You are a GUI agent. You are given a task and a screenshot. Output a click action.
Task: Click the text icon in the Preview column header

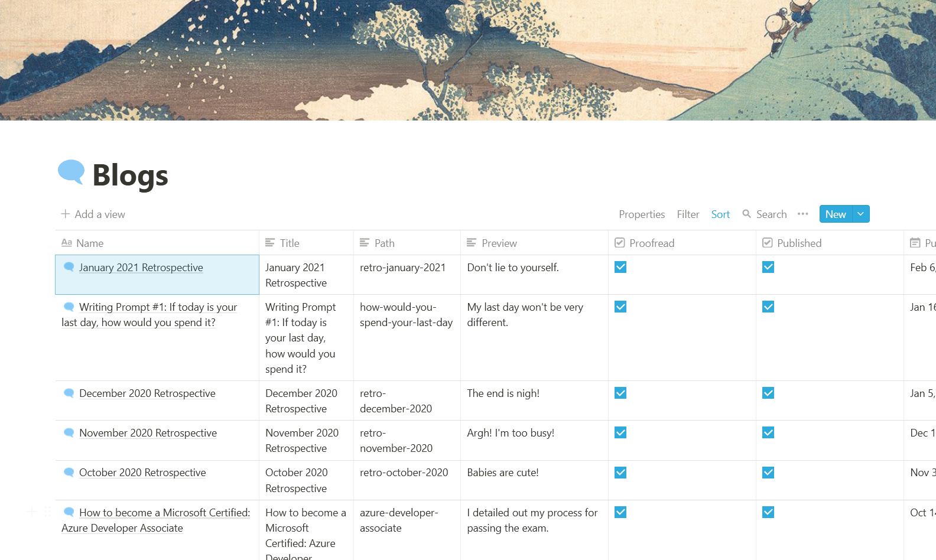click(472, 243)
